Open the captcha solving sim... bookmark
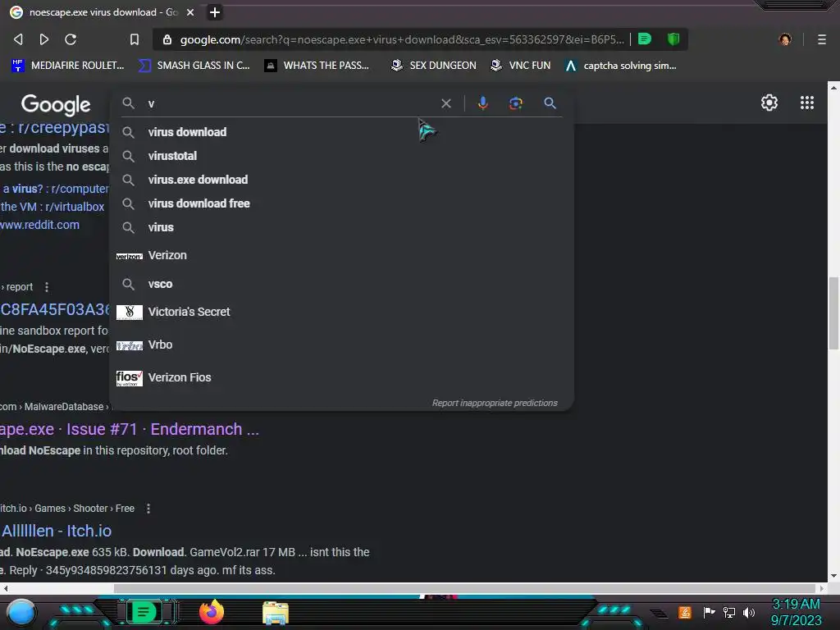 (621, 66)
